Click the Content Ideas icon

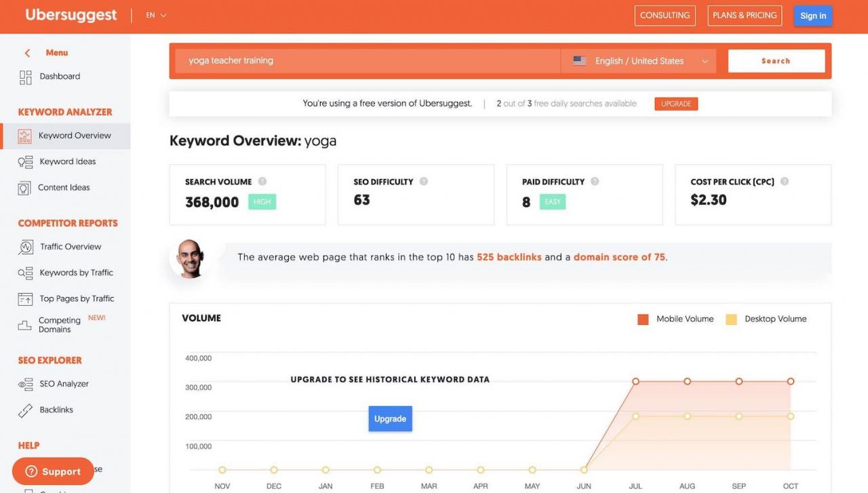(x=24, y=188)
